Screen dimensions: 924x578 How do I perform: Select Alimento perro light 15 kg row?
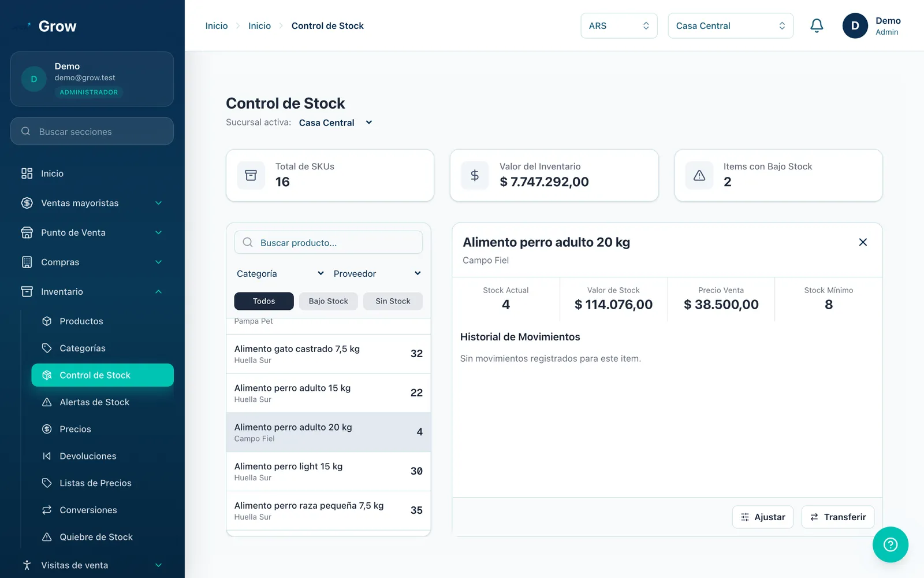coord(329,472)
